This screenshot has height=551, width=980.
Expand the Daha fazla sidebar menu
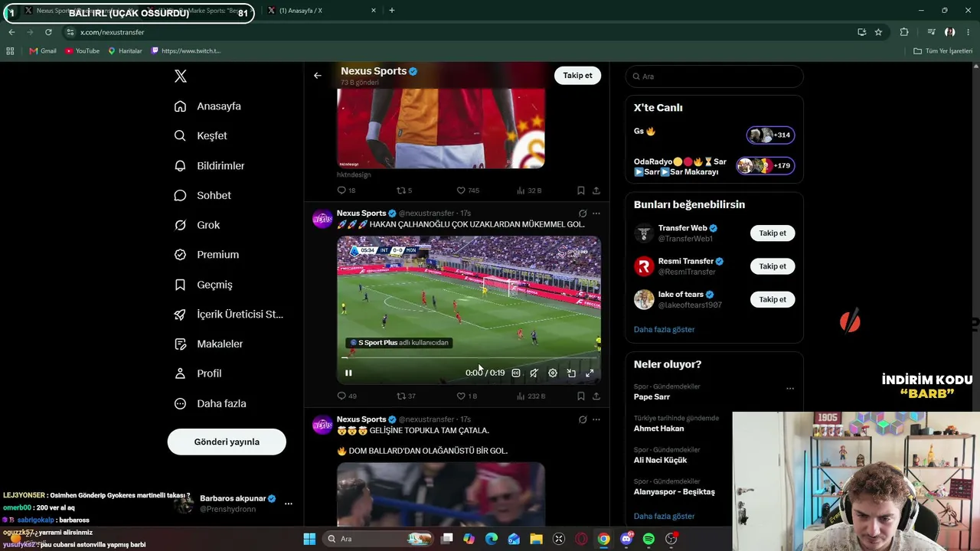[x=210, y=403]
